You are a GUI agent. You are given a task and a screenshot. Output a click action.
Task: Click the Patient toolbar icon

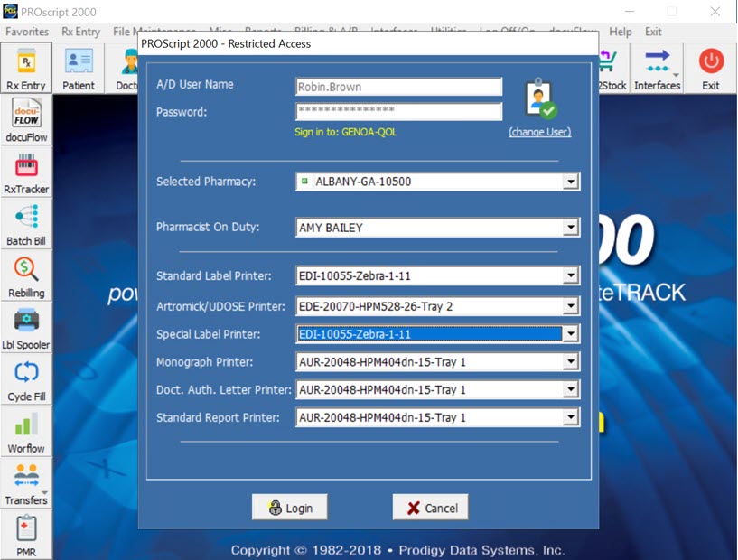79,68
